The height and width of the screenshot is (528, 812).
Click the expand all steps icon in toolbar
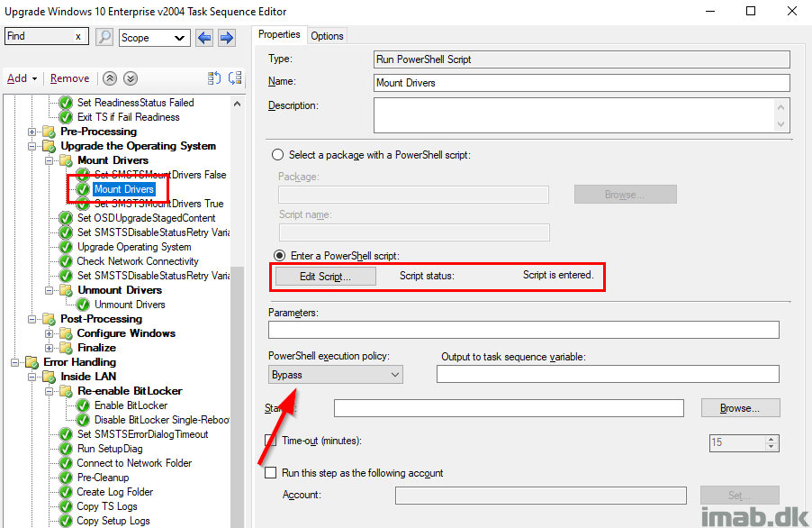click(x=214, y=78)
